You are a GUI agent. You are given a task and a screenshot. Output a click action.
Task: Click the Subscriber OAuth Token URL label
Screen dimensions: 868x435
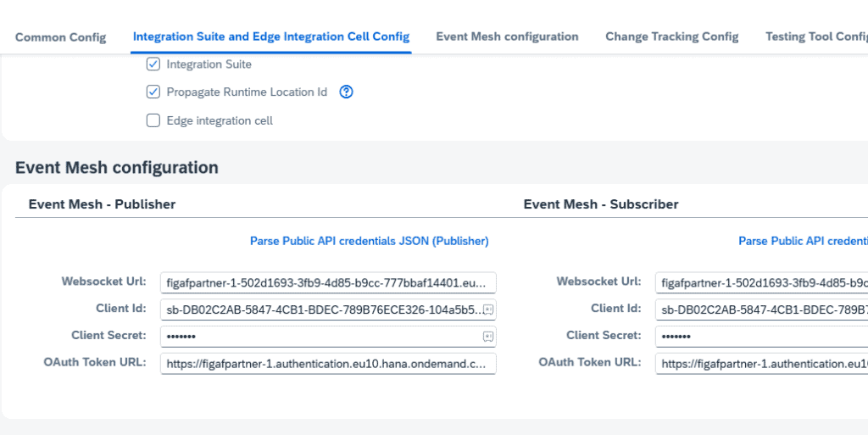590,363
